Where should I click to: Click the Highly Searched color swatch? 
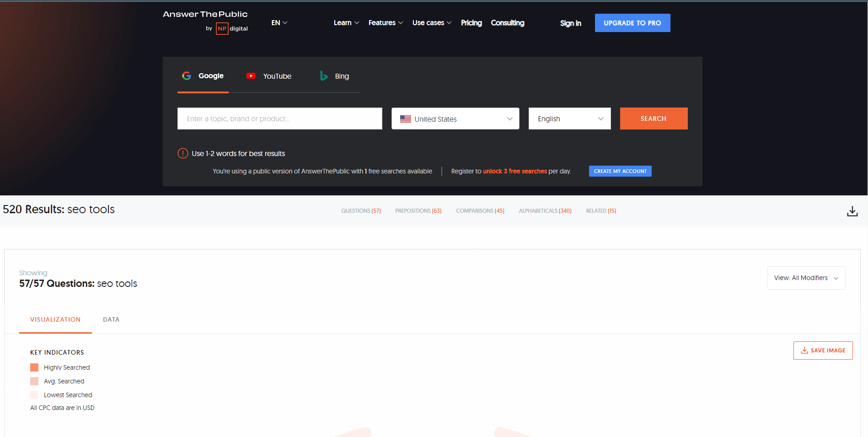[x=34, y=367]
